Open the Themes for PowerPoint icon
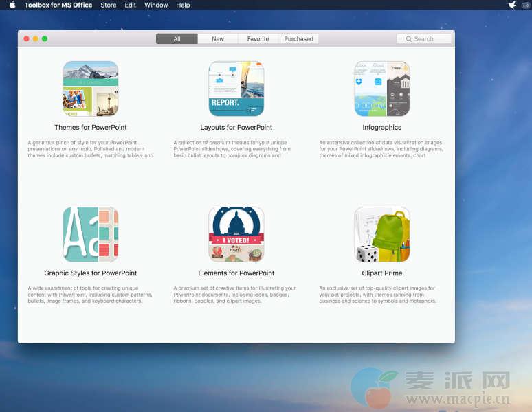 [91, 89]
